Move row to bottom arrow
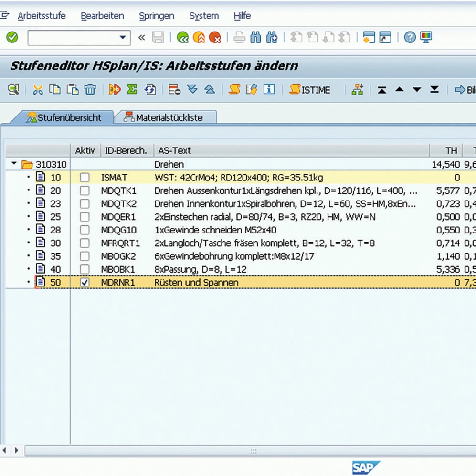 (434, 90)
